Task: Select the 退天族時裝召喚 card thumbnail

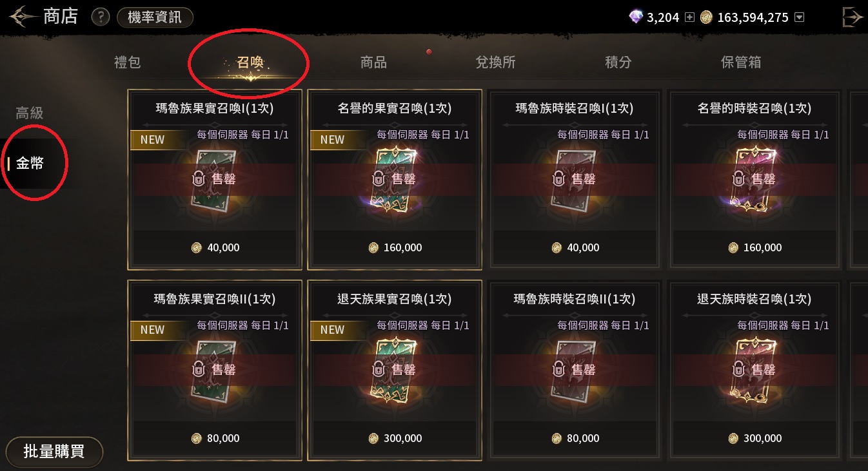Action: (x=755, y=369)
